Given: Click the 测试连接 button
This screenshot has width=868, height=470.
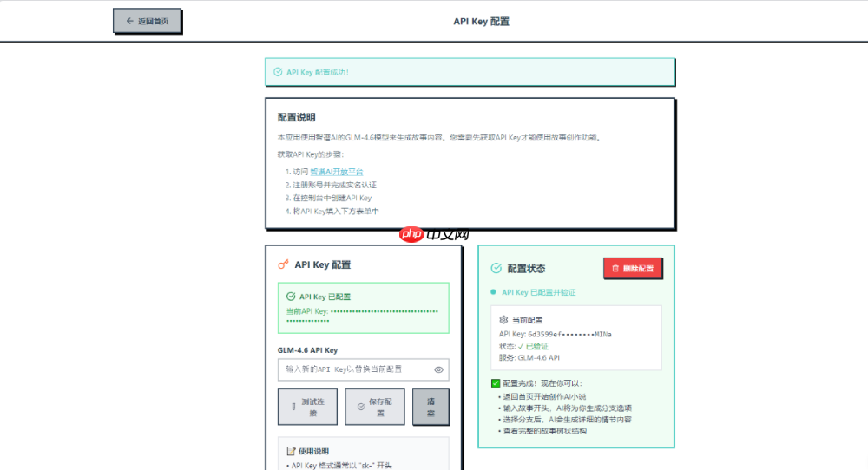Looking at the screenshot, I should [x=307, y=407].
